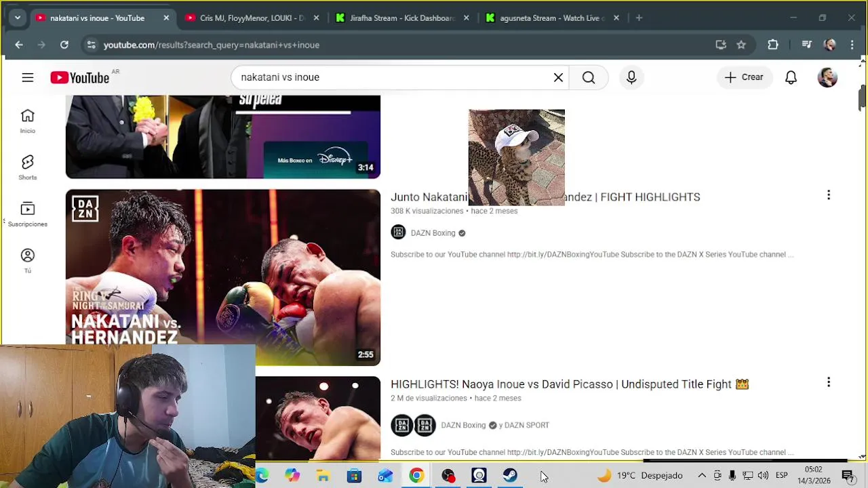Image resolution: width=868 pixels, height=488 pixels.
Task: Open DAZN Boxing channel avatar under Nakatani video
Action: 398,232
